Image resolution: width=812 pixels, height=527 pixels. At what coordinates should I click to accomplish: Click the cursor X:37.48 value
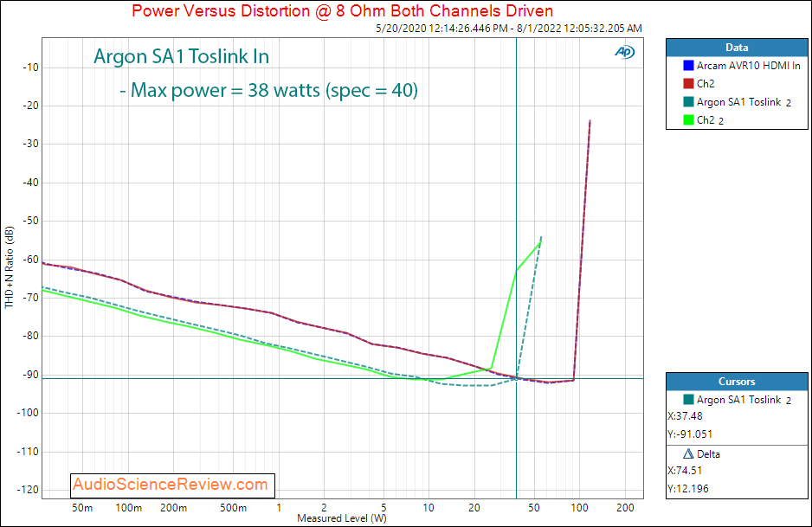click(685, 416)
